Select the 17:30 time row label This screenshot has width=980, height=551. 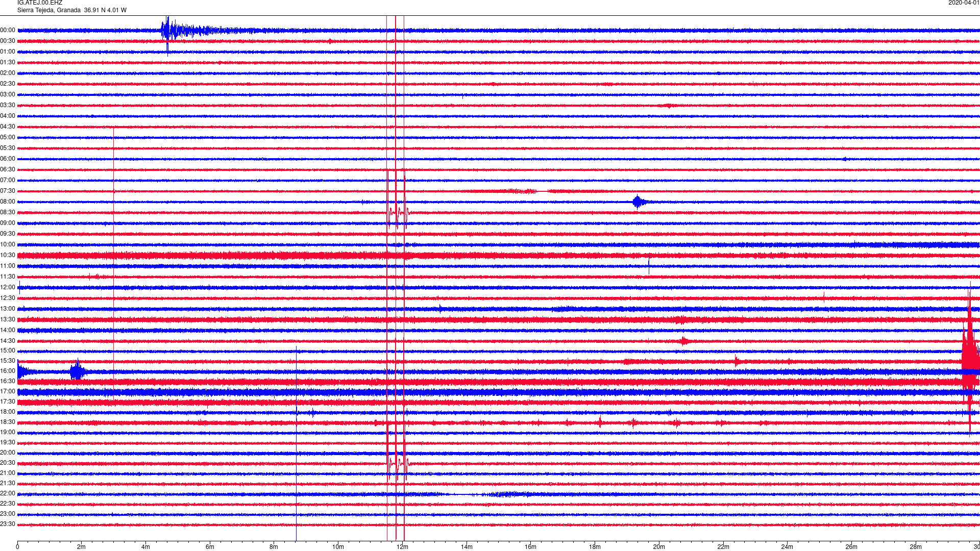[8, 402]
